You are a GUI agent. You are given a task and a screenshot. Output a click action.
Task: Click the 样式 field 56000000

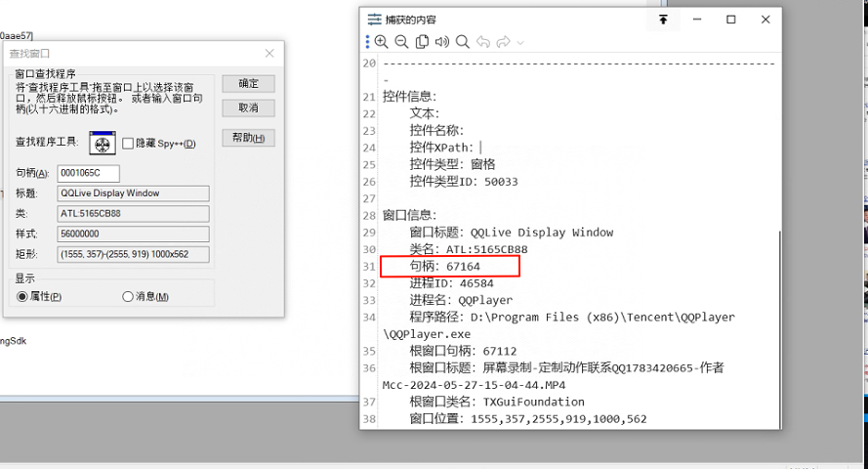pos(133,234)
